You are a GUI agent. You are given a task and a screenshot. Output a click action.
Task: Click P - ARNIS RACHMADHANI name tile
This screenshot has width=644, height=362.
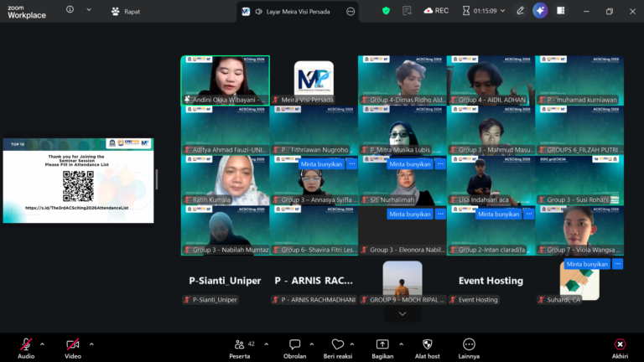314,281
